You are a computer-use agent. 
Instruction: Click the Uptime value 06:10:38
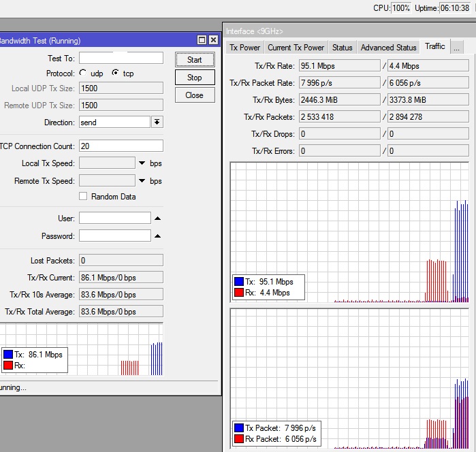coord(455,8)
